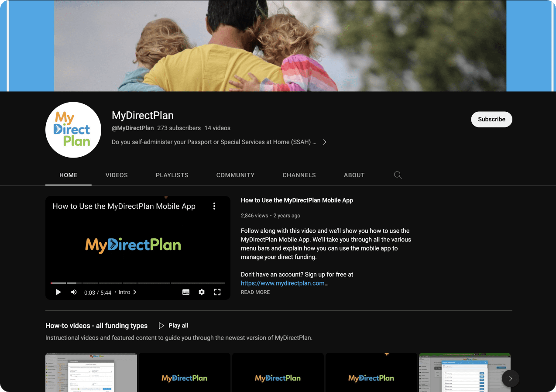Open the second How-to video thumbnail
The width and height of the screenshot is (556, 392).
click(185, 372)
